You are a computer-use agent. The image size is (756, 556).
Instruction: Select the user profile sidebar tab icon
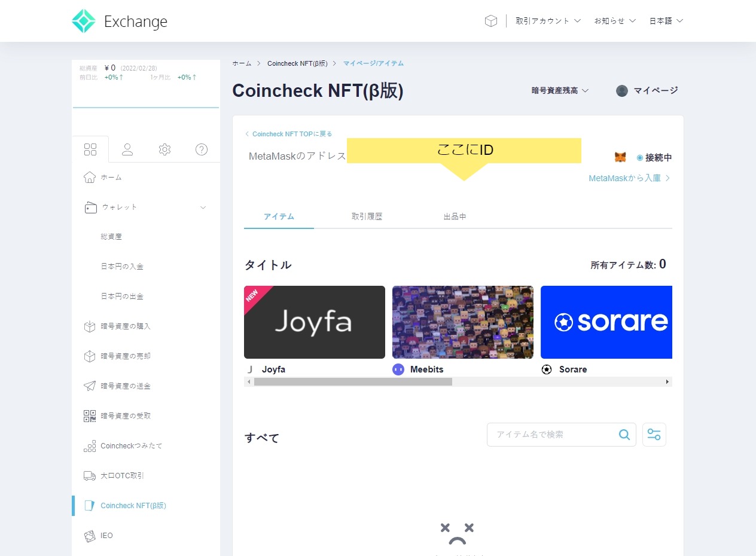click(x=127, y=149)
